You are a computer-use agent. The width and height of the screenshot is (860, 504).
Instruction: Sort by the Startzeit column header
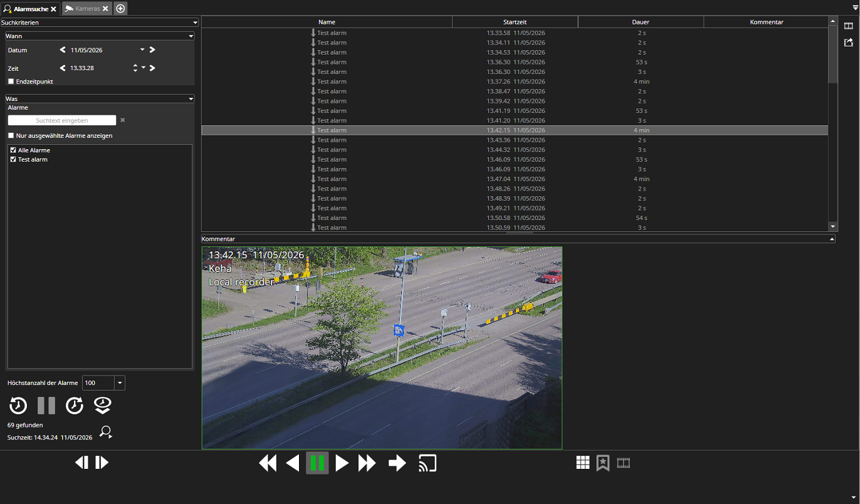[x=515, y=22]
